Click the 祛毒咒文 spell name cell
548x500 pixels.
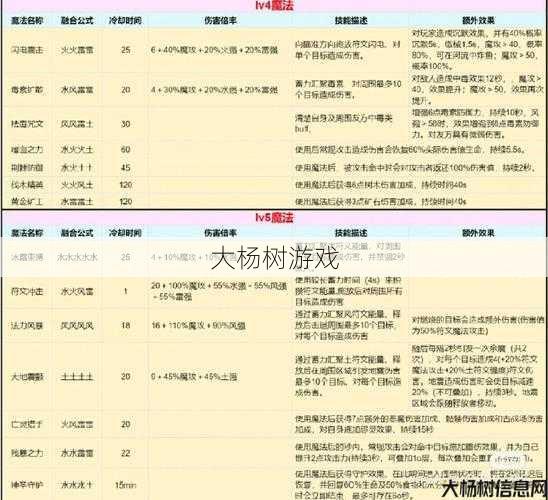click(27, 124)
